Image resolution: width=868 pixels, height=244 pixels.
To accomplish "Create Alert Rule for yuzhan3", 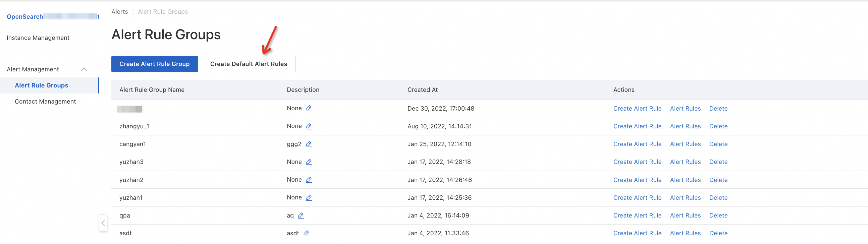I will pos(637,162).
